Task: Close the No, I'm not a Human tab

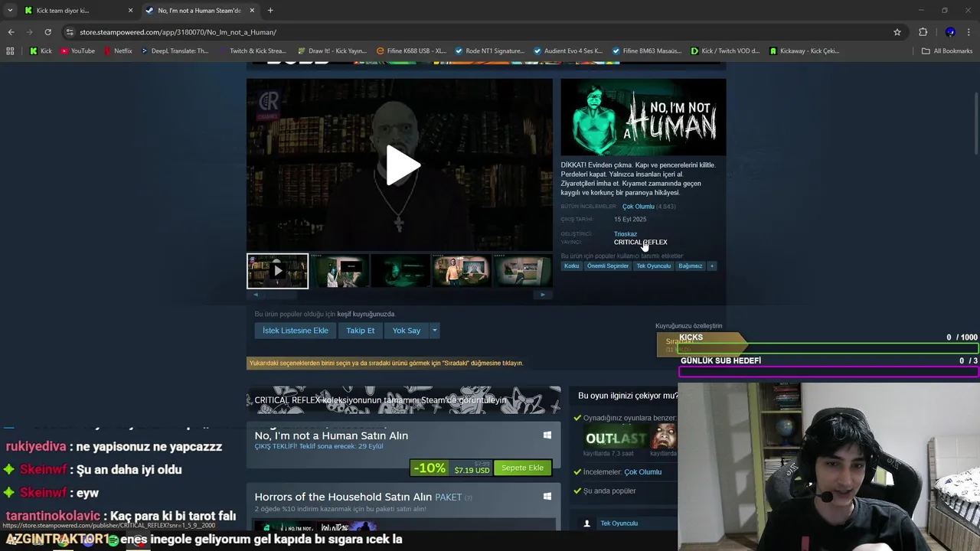Action: click(253, 11)
